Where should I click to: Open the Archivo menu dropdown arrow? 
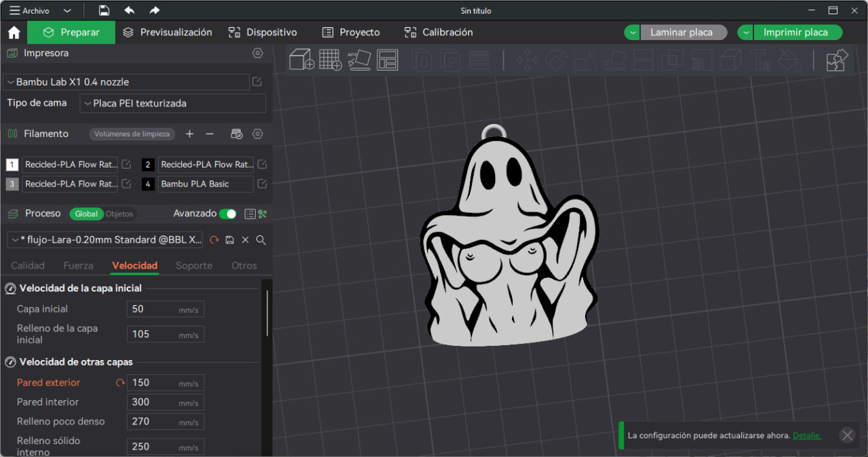click(x=66, y=11)
